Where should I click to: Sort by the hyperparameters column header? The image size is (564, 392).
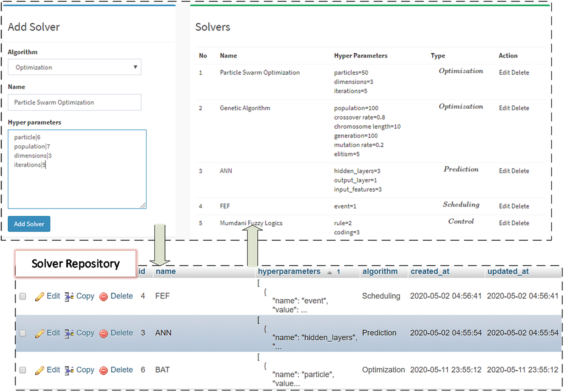coord(289,272)
